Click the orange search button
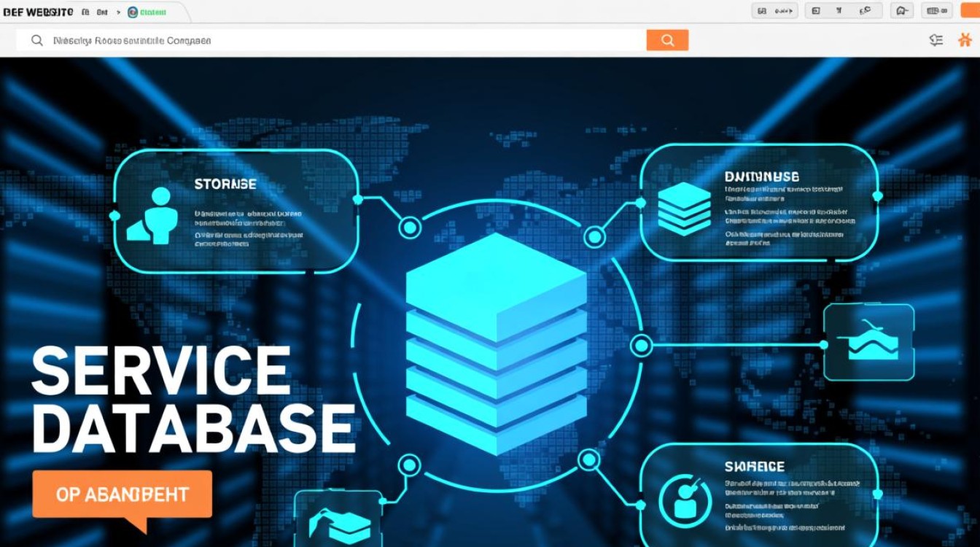 667,41
